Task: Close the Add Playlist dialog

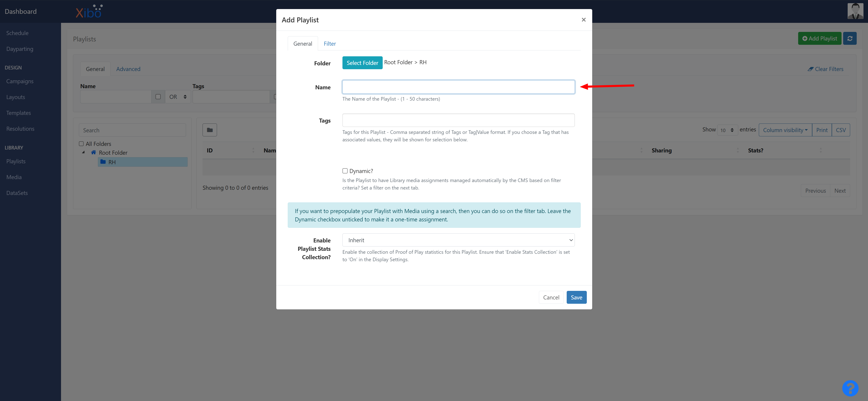Action: click(584, 20)
